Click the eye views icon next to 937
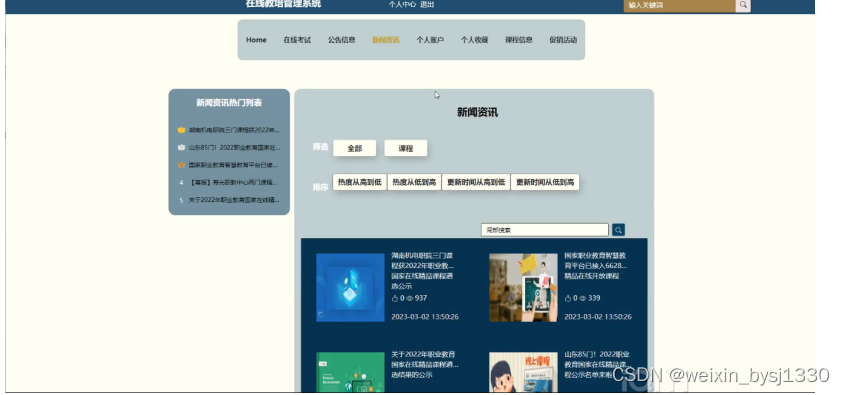 [410, 298]
